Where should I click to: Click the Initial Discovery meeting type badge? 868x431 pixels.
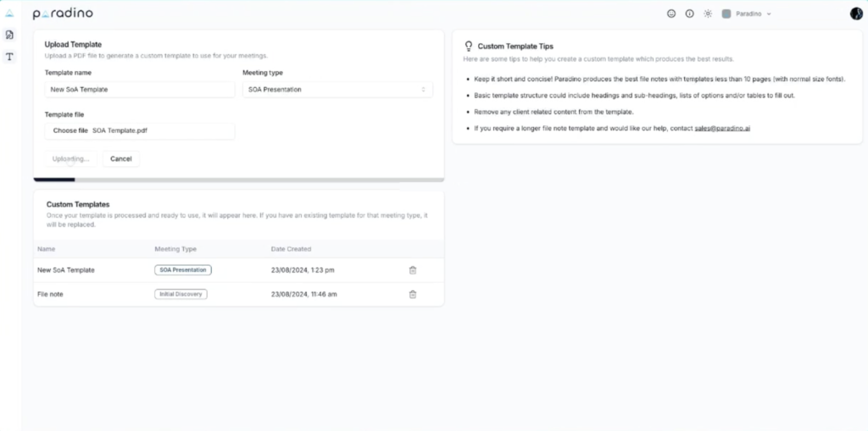click(x=181, y=295)
